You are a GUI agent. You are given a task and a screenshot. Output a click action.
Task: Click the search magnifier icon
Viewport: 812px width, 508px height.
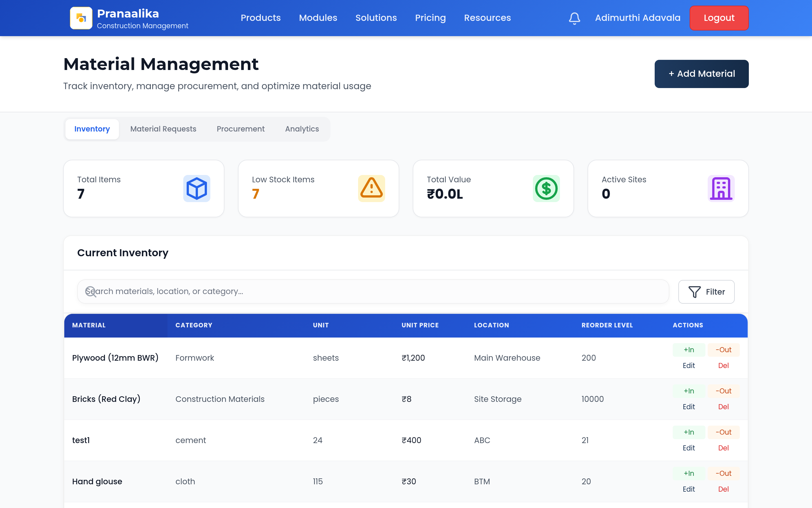pyautogui.click(x=91, y=291)
